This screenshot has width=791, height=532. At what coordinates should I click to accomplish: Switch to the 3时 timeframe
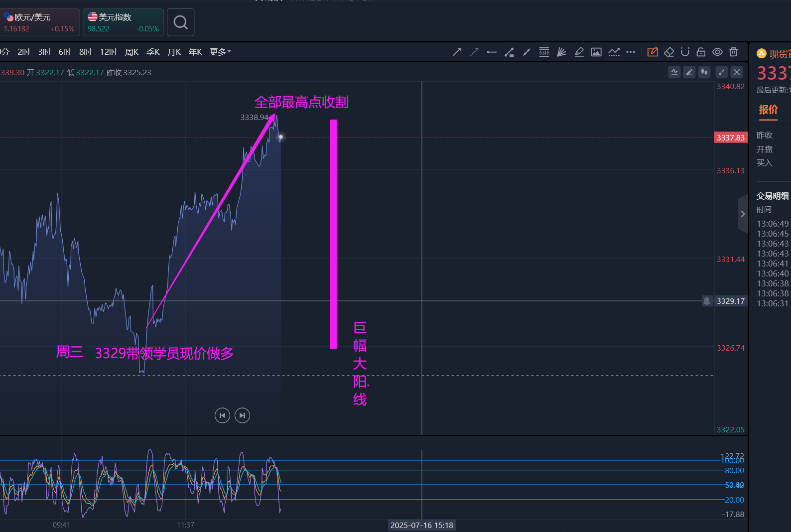44,52
